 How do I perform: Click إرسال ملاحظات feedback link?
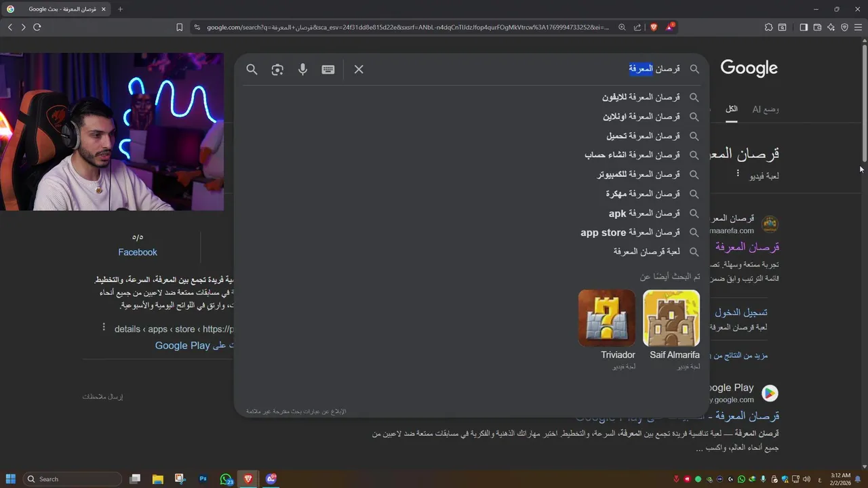102,396
